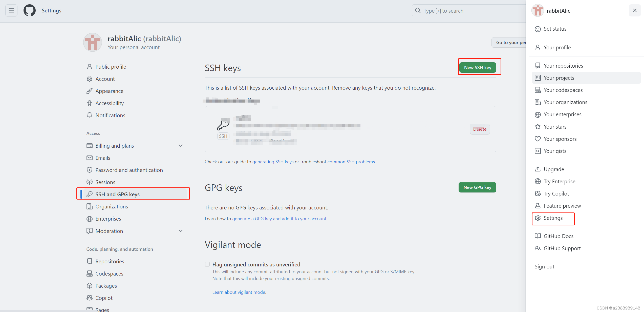Open Packages settings via its box icon

pos(90,286)
